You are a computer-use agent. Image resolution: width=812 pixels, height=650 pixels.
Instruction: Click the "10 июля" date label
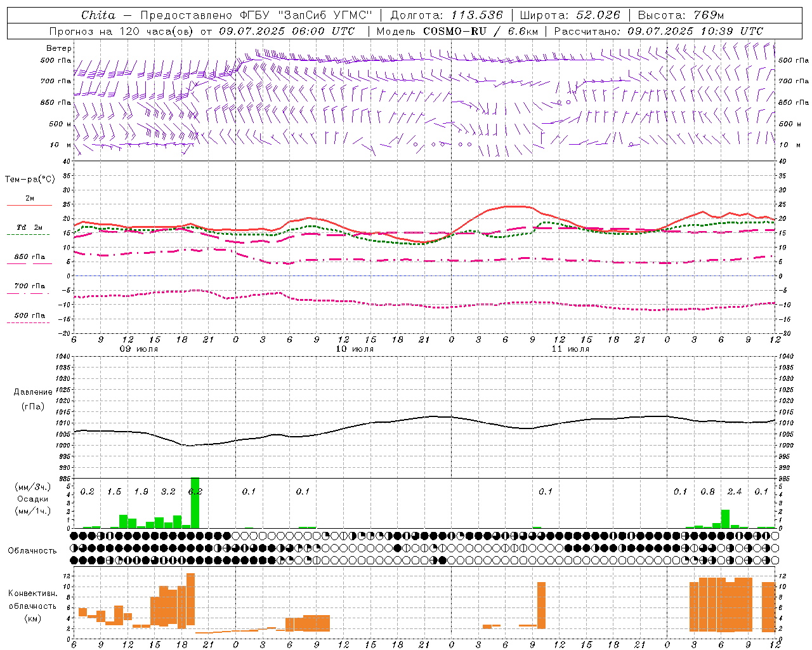[355, 349]
